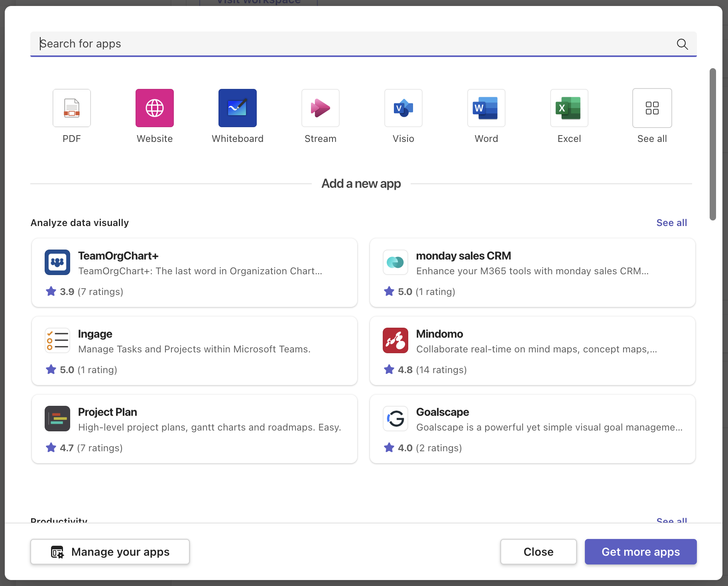The image size is (728, 586).
Task: Click the TeamOrgChart+ app logo
Action: [x=57, y=262]
